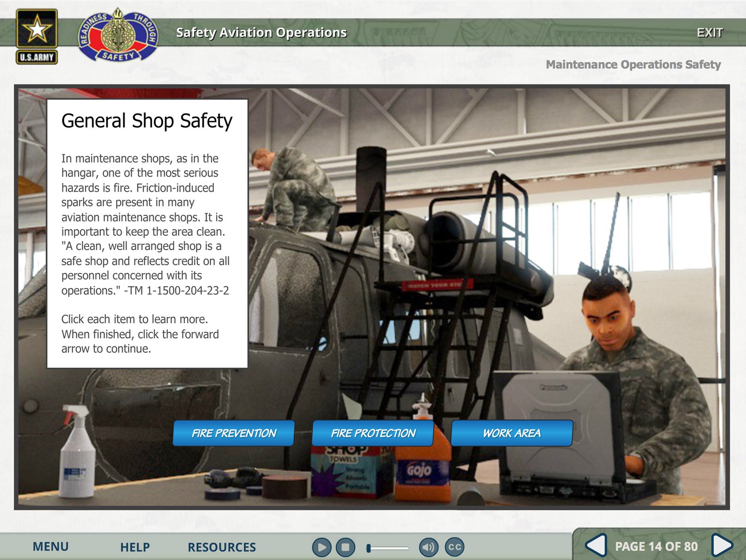Advance with the forward arrow
This screenshot has height=560, width=746.
click(x=722, y=545)
